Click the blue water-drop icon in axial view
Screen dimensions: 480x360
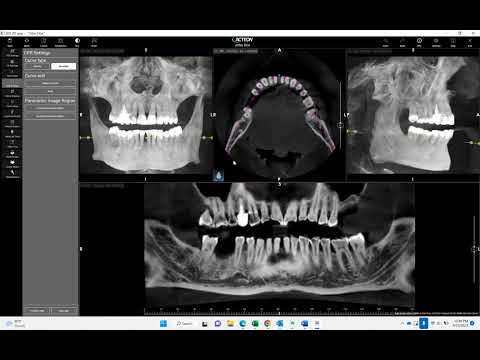[x=218, y=175]
